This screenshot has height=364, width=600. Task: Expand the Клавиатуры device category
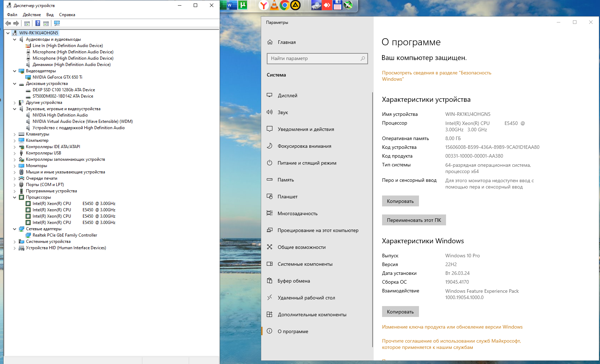(x=14, y=134)
